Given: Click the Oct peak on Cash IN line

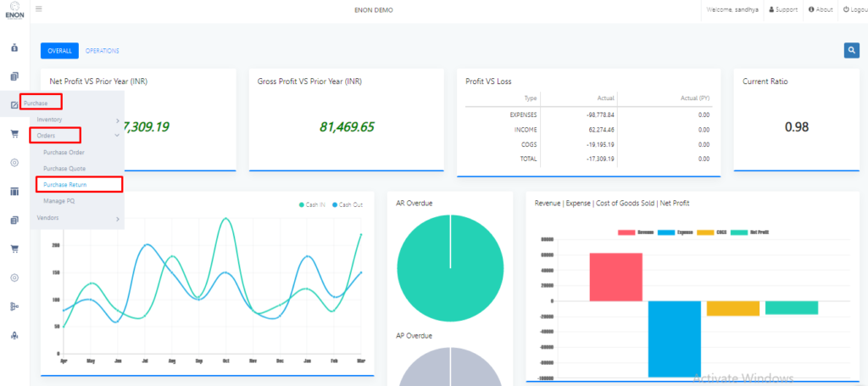Looking at the screenshot, I should (225, 218).
